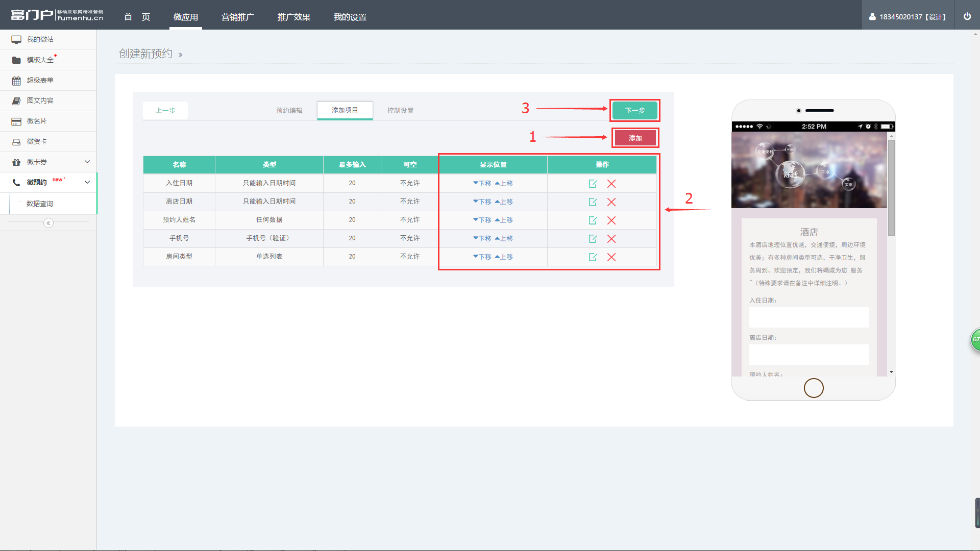Click the 离店日期 input in phone preview
980x551 pixels.
tap(809, 355)
